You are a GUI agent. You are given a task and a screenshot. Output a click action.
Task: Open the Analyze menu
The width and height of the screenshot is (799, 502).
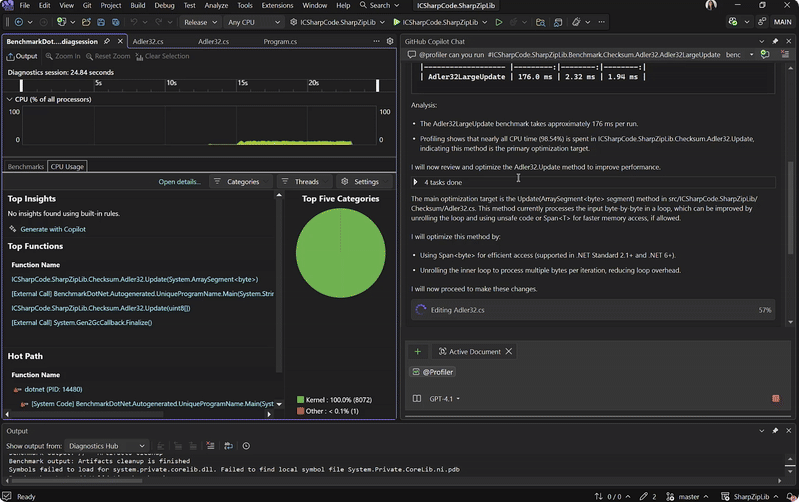click(x=216, y=6)
